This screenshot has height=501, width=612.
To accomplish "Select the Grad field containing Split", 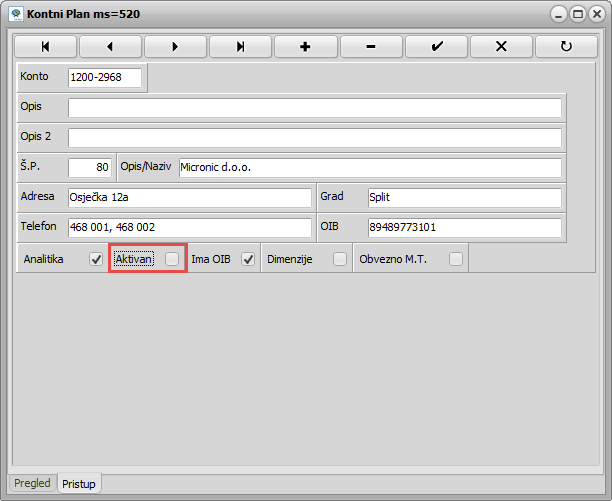I will tap(464, 197).
